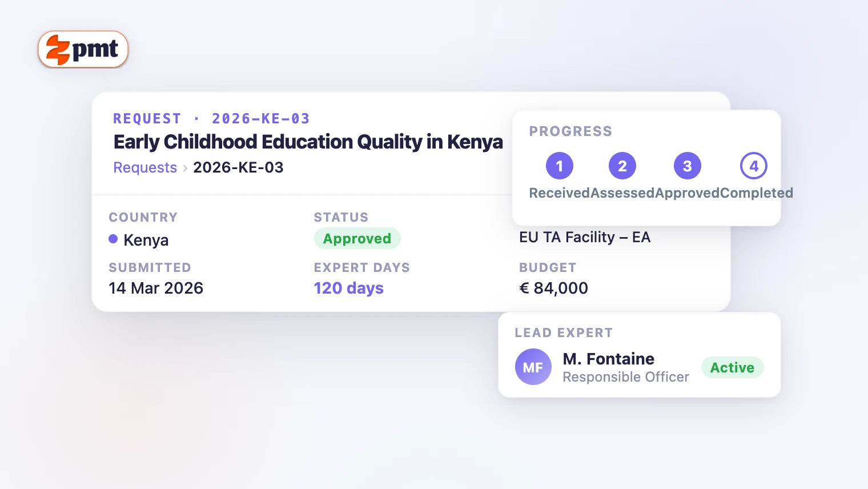Open the Requests breadcrumb link
Viewport: 868px width, 489px height.
pos(145,167)
